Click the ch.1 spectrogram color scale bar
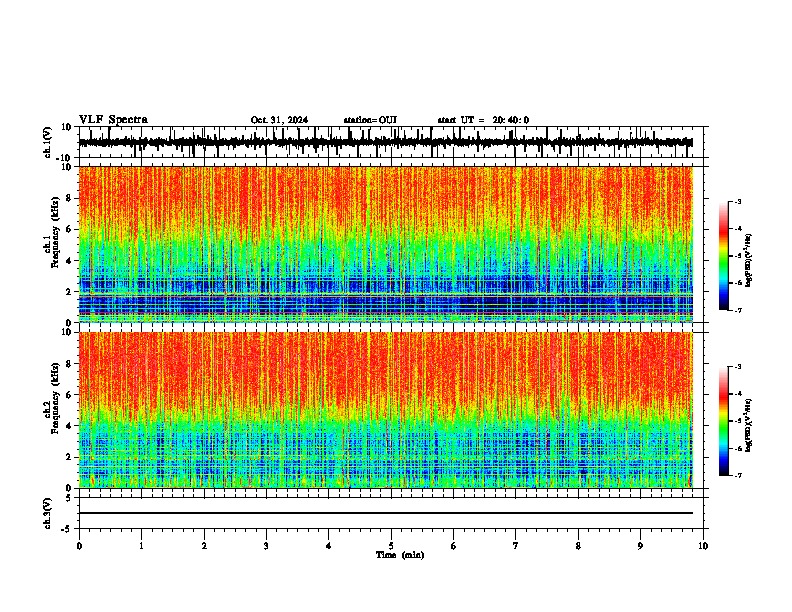792x612 pixels. (724, 256)
